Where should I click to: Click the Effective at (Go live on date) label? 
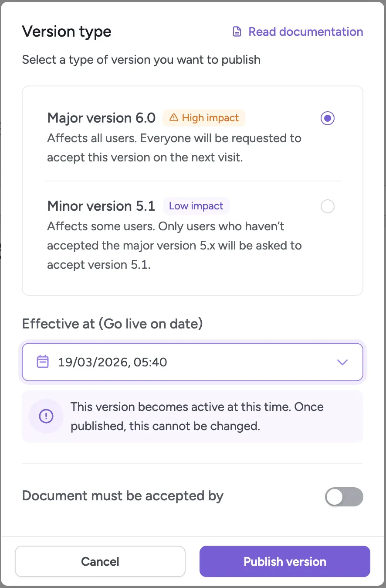coord(112,324)
